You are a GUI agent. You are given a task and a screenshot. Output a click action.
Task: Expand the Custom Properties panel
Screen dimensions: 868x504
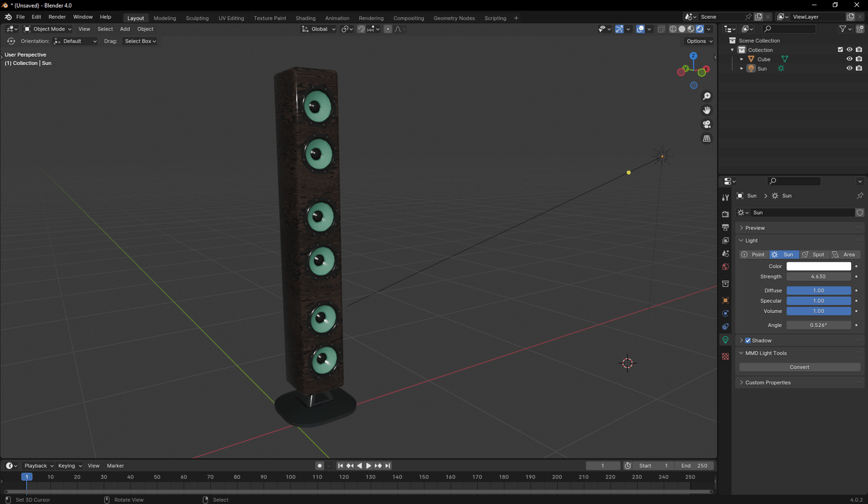coord(741,382)
